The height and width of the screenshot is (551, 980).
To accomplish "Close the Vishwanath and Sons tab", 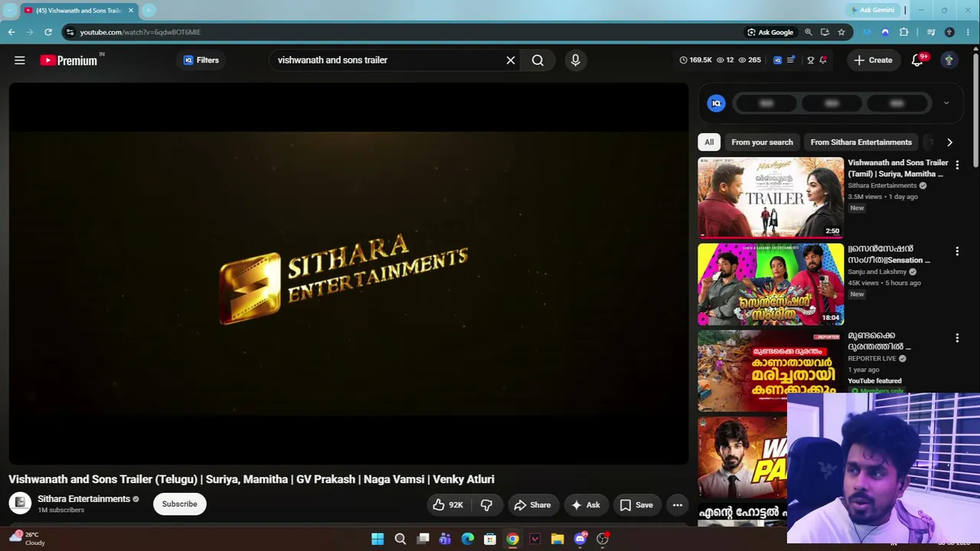I will [x=131, y=11].
